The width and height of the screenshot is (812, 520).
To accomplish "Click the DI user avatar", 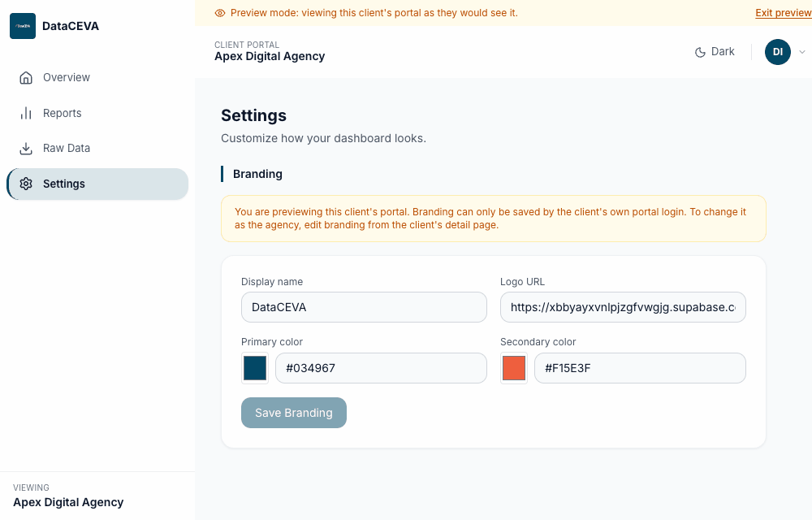I will 778,52.
